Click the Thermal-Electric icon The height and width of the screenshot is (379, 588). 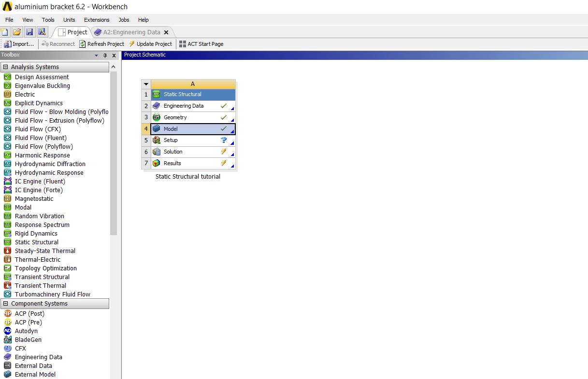point(7,259)
